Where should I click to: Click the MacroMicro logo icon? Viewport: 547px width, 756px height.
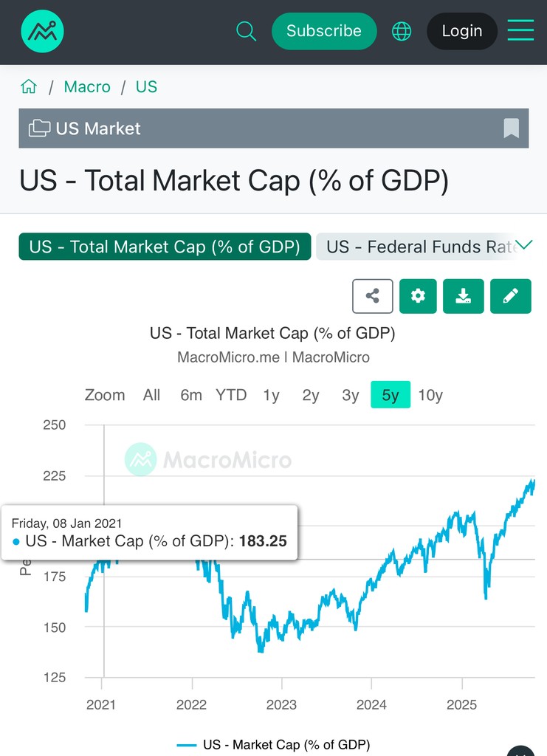pyautogui.click(x=43, y=31)
